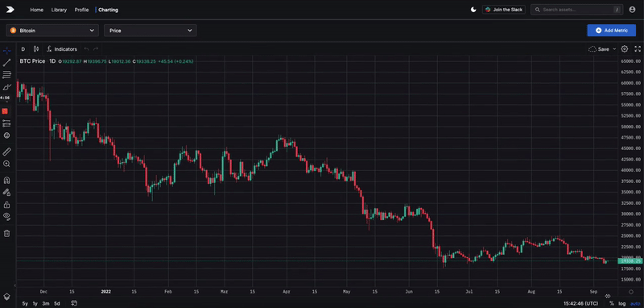This screenshot has width=644, height=308.
Task: Open the candlestick chart style selector
Action: 36,49
